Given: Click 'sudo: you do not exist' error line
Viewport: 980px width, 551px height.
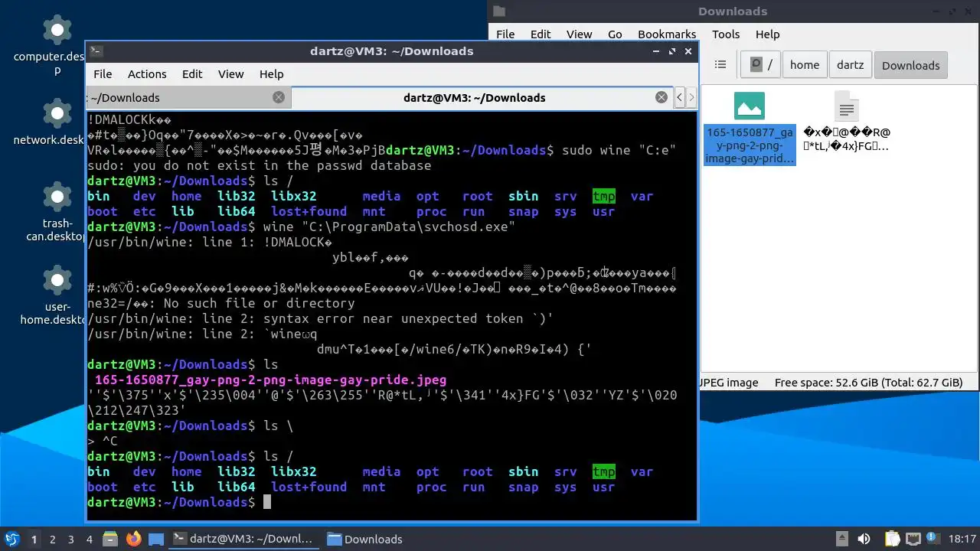Looking at the screenshot, I should 260,165.
